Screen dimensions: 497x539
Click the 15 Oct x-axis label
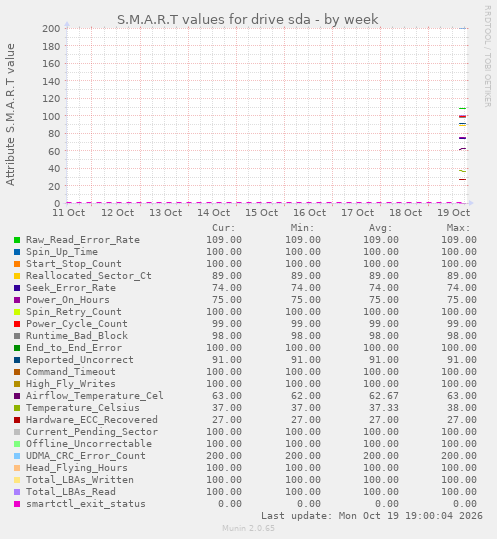pos(262,213)
